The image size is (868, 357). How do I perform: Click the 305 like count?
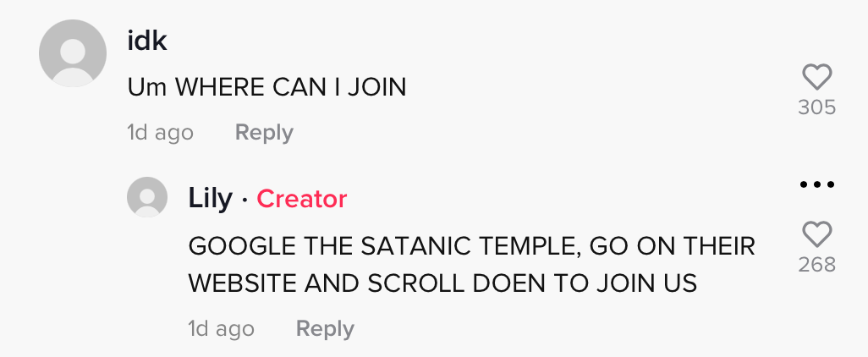pos(817,107)
